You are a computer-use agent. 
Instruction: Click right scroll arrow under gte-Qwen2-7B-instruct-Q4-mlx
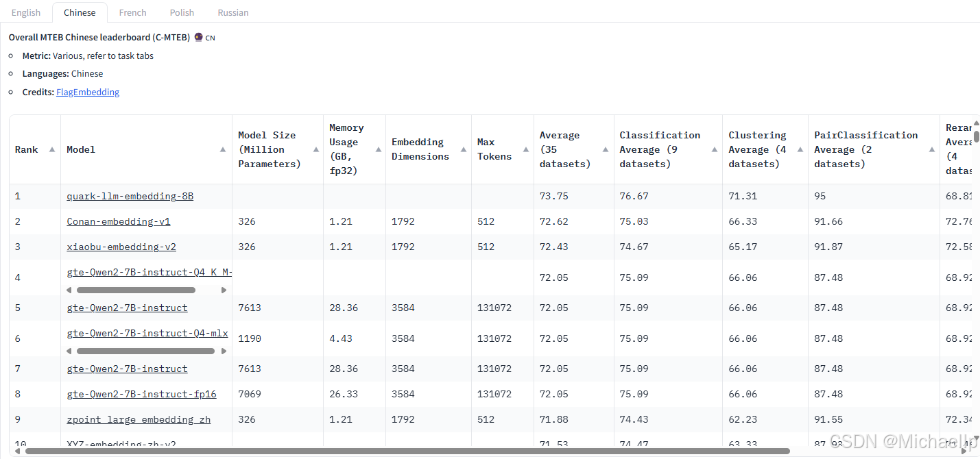pos(224,351)
